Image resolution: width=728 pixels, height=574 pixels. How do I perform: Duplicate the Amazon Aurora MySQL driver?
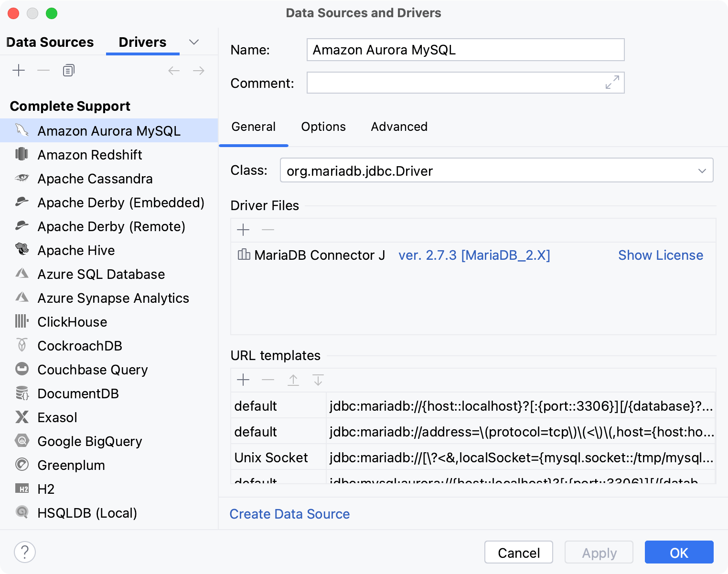[x=68, y=70]
